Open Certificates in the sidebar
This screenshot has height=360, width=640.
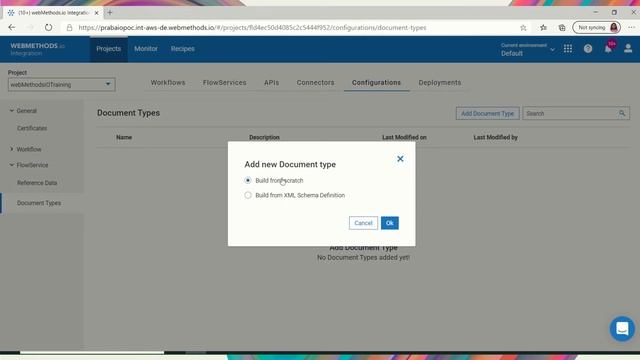tap(32, 128)
